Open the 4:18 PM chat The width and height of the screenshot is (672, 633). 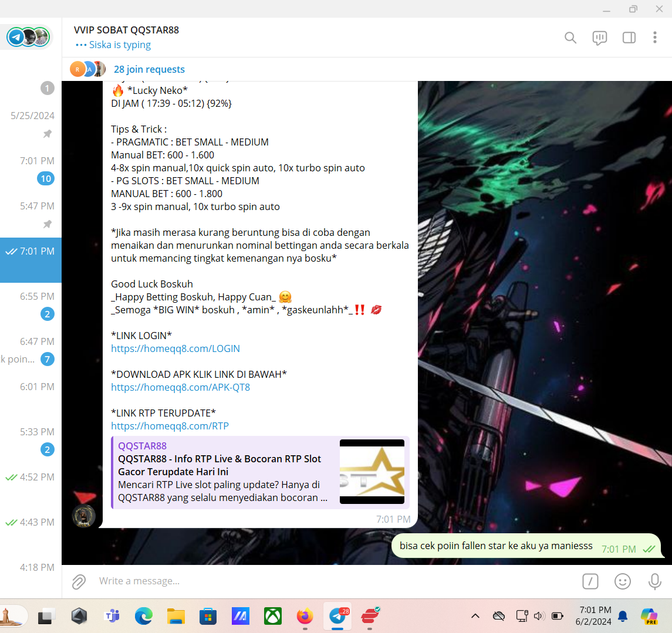[x=31, y=576]
